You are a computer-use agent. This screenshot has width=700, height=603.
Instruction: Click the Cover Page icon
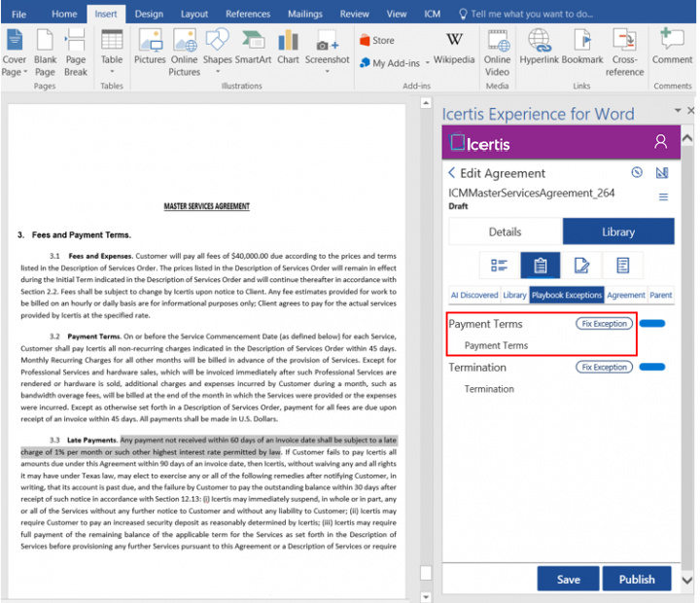(15, 40)
